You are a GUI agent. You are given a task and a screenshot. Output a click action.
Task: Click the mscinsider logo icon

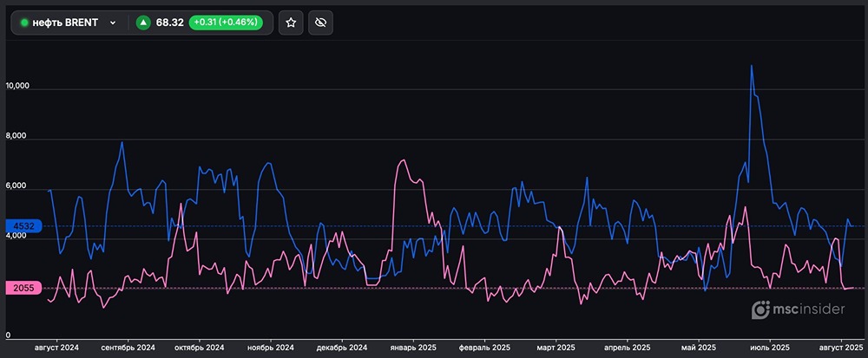point(760,310)
